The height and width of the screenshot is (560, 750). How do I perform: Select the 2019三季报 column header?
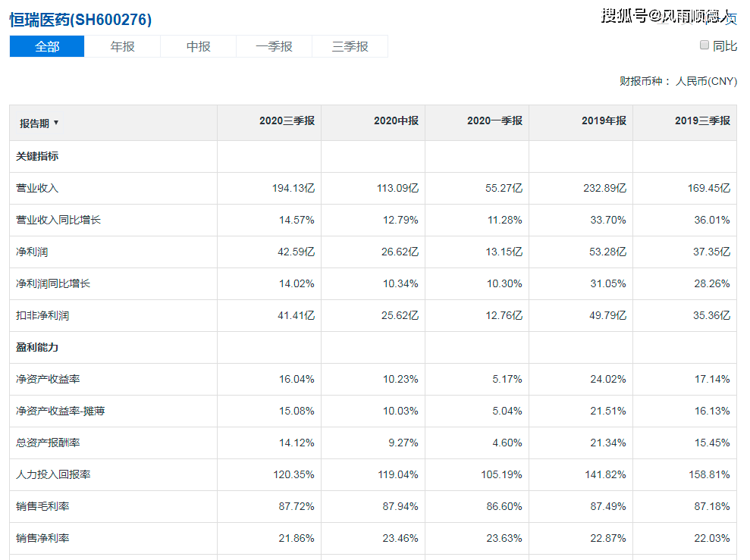[x=702, y=121]
